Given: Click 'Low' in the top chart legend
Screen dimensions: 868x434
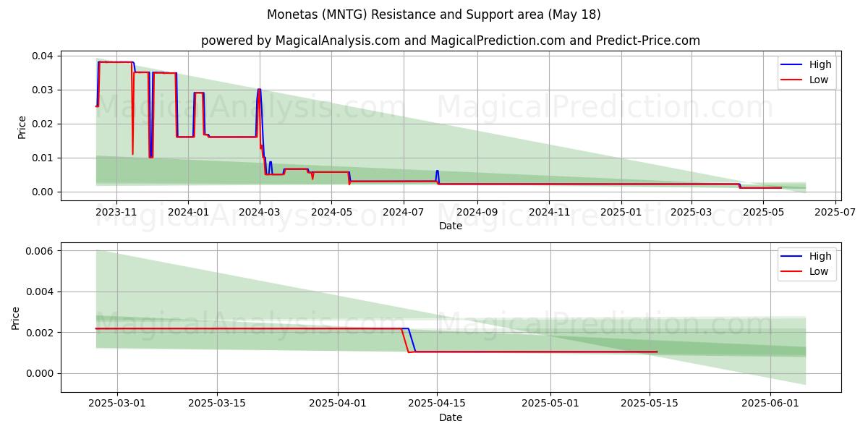Looking at the screenshot, I should [819, 80].
